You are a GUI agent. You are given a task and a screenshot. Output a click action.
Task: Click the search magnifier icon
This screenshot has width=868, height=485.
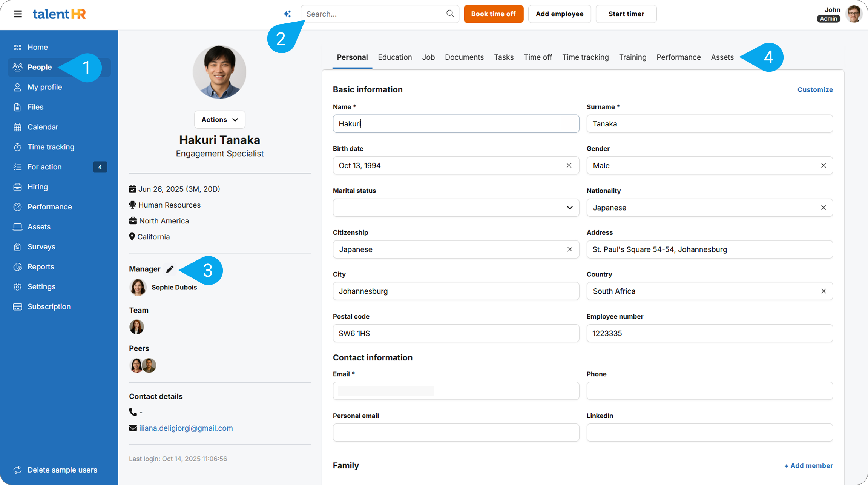pyautogui.click(x=450, y=14)
